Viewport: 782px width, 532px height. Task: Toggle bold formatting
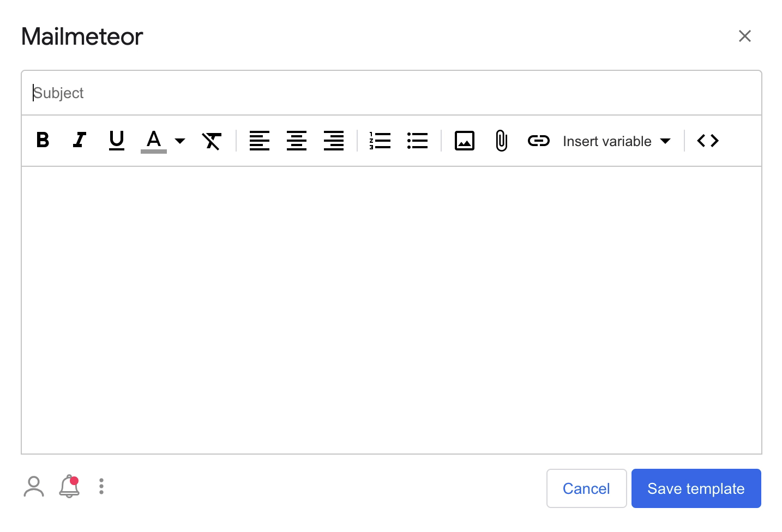pyautogui.click(x=43, y=141)
